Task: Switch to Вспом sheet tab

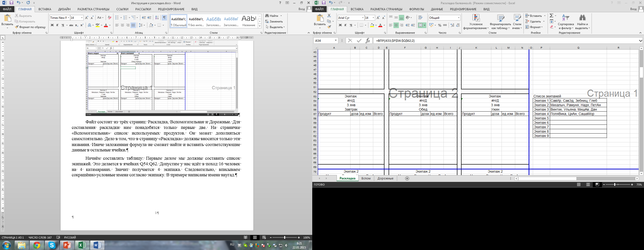Action: click(x=366, y=178)
